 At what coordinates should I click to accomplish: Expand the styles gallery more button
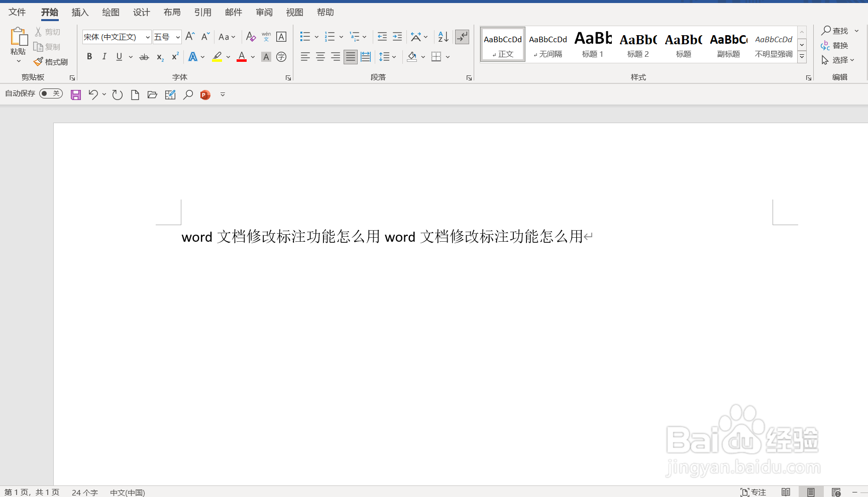802,57
